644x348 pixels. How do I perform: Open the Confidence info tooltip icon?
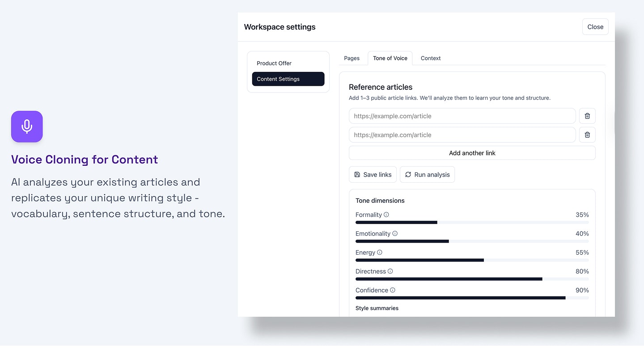point(392,290)
